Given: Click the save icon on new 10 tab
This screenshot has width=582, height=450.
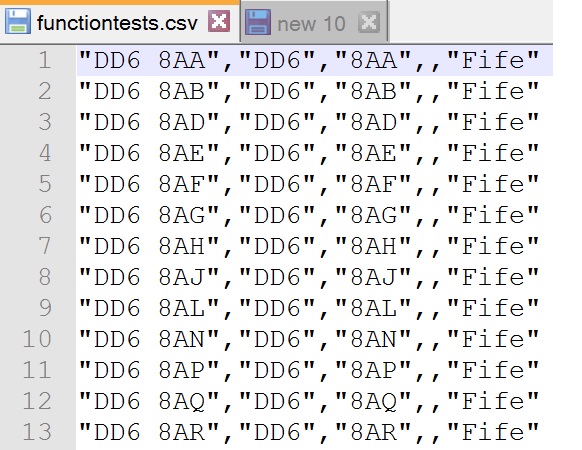Looking at the screenshot, I should point(258,22).
